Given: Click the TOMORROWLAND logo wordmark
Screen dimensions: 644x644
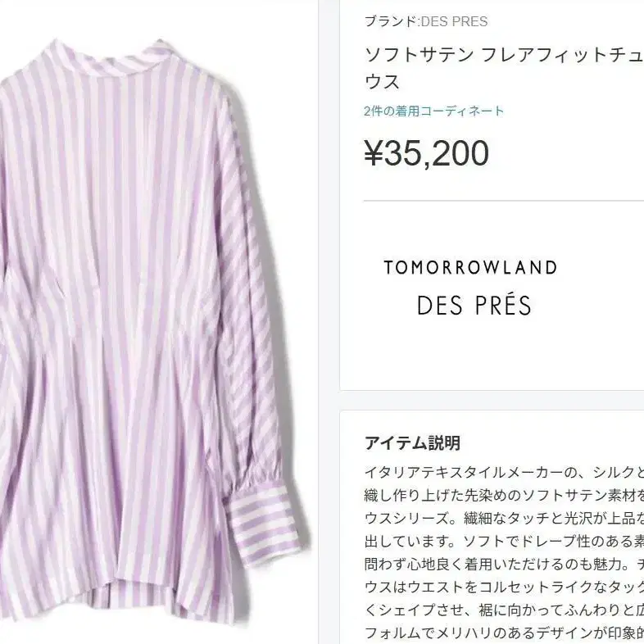Looking at the screenshot, I should [470, 267].
